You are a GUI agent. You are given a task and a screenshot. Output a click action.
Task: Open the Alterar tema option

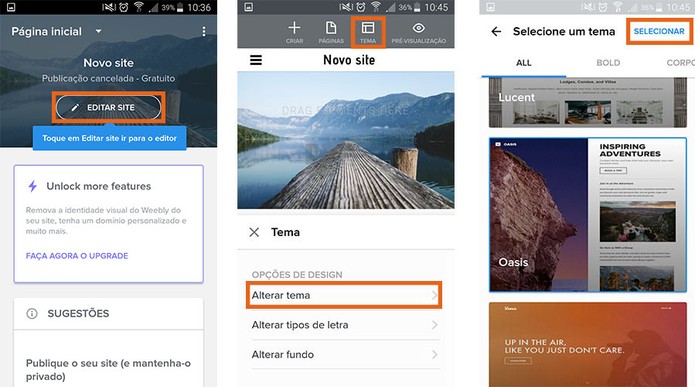344,295
